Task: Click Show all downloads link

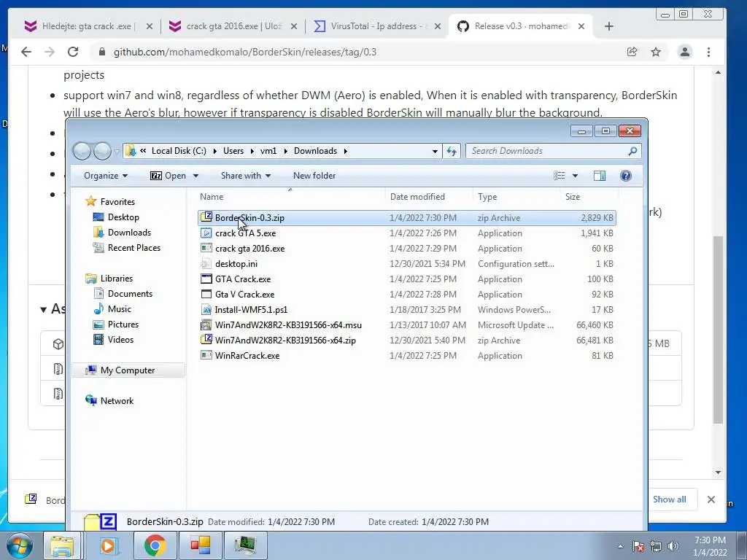Action: pos(670,499)
